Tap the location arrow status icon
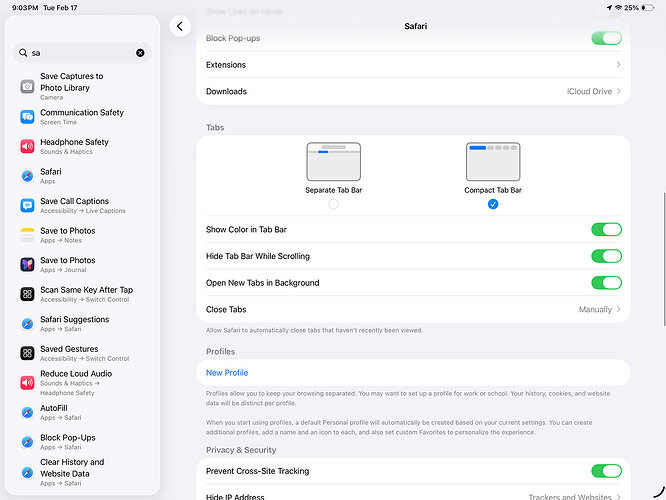 [609, 8]
